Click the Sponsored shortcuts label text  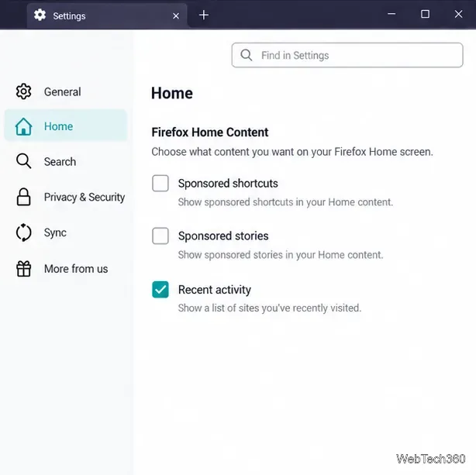tap(228, 184)
